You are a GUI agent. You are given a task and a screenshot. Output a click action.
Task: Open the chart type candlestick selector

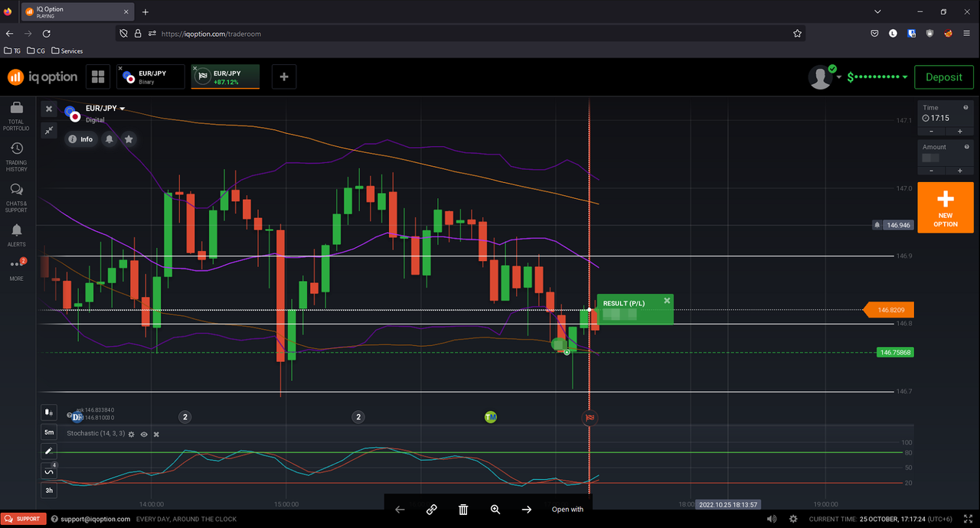[x=49, y=412]
